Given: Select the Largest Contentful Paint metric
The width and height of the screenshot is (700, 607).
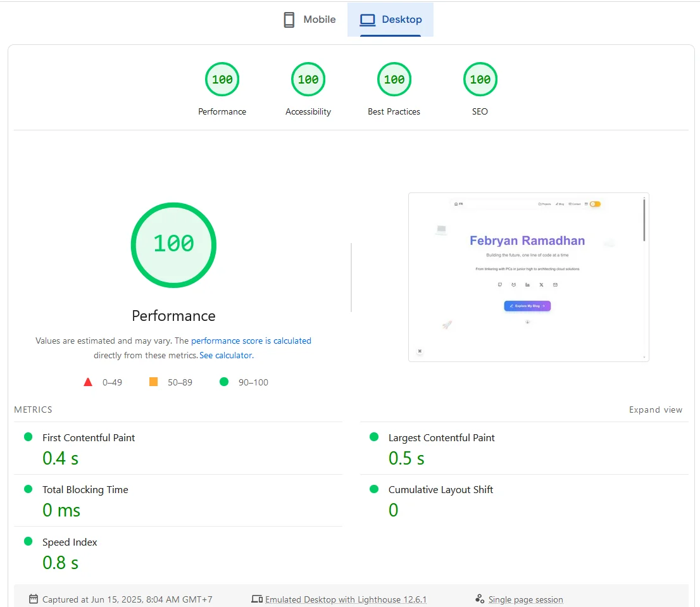Looking at the screenshot, I should [441, 437].
